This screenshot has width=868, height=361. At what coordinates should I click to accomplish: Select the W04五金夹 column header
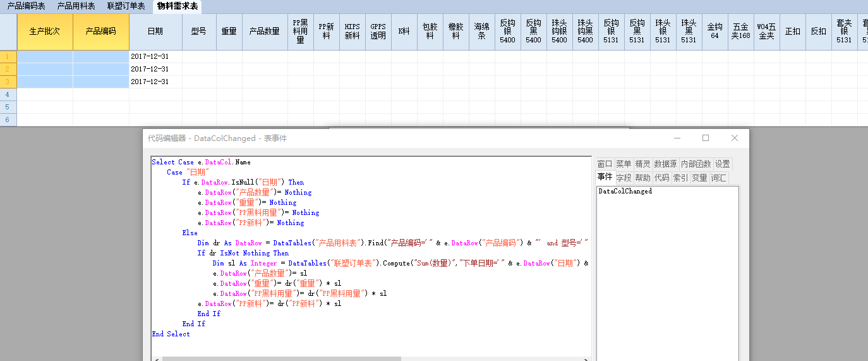766,32
